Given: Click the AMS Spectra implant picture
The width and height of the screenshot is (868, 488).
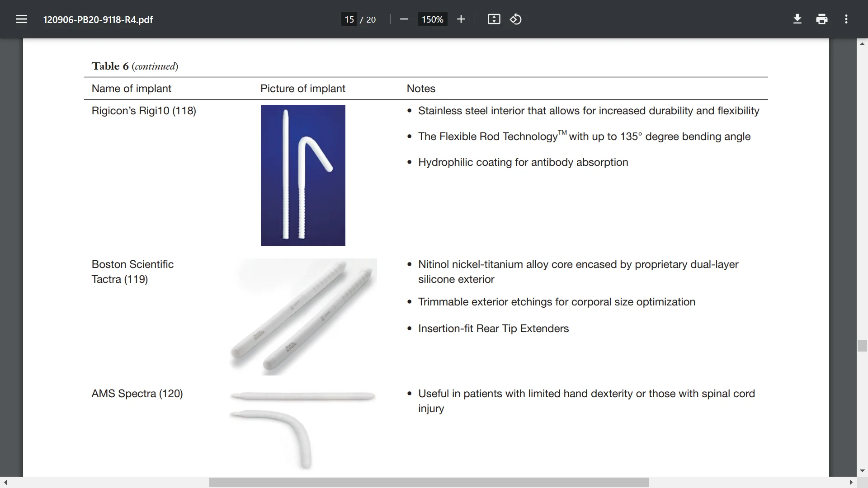Looking at the screenshot, I should (x=303, y=431).
